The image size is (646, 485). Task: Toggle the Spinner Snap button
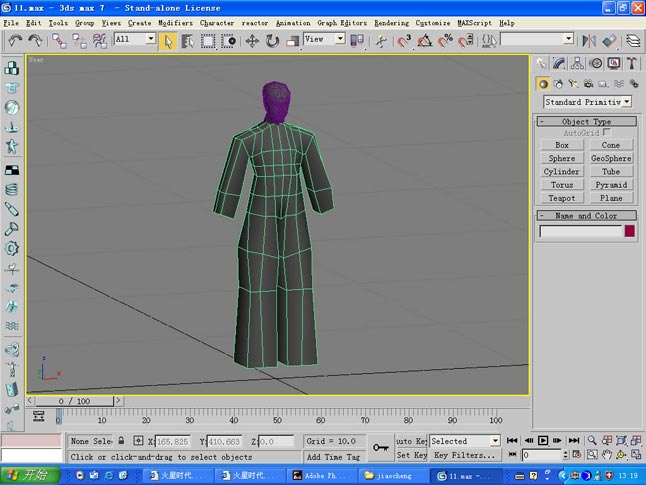(x=466, y=41)
